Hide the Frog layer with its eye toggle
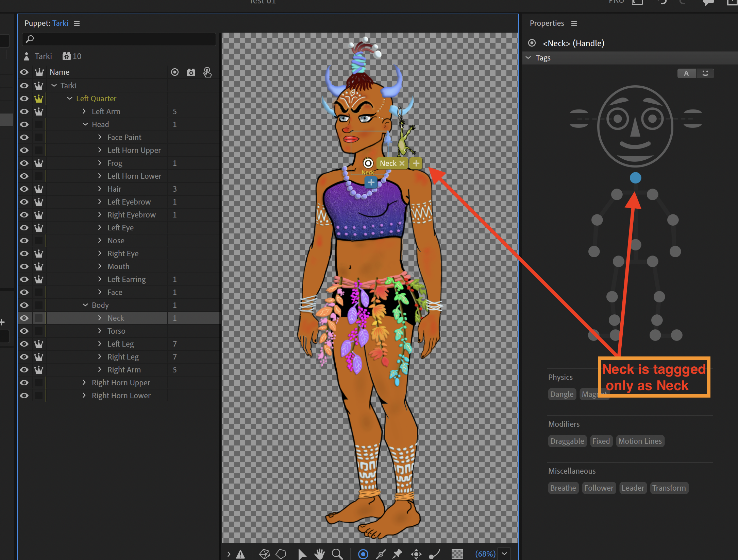738x560 pixels. pos(24,163)
